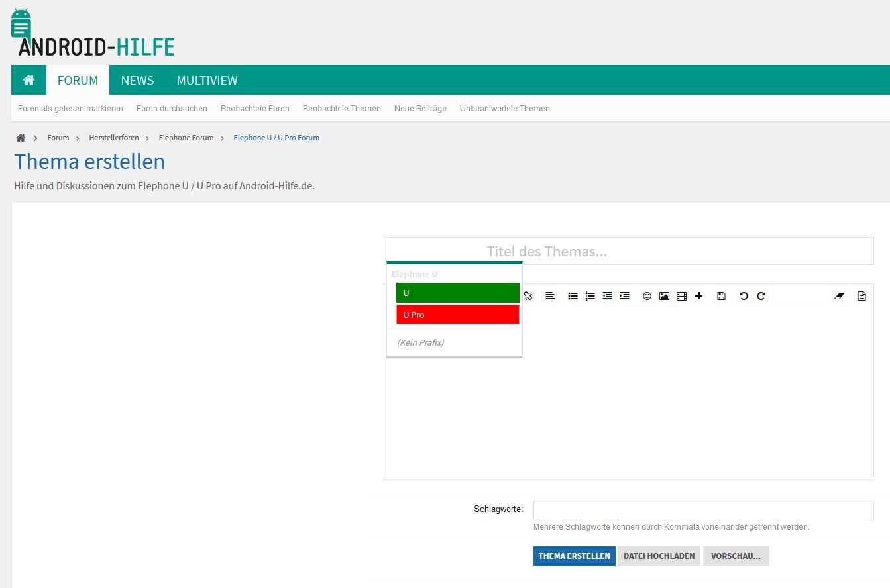The width and height of the screenshot is (890, 588).
Task: Click Elephone U / U Pro Forum breadcrumb
Action: coord(276,138)
